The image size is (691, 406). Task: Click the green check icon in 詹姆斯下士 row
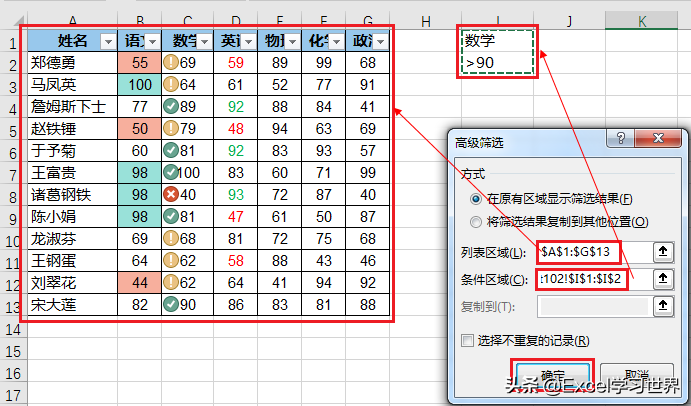tap(171, 107)
